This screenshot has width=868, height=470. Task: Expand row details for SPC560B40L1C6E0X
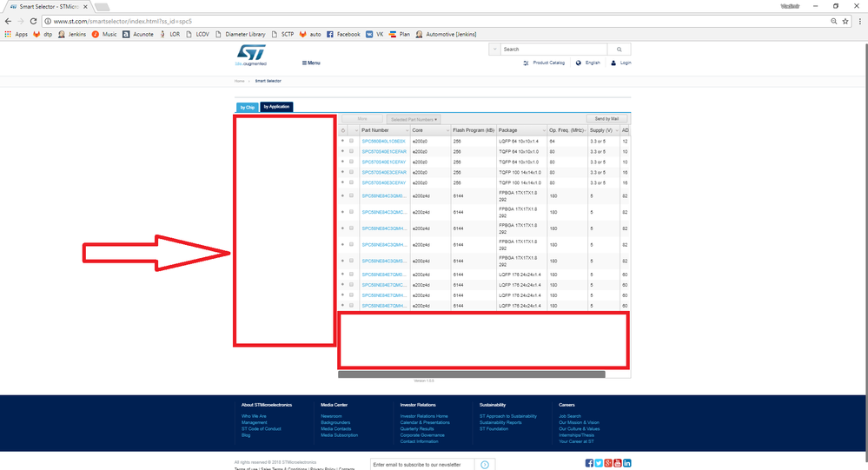342,141
